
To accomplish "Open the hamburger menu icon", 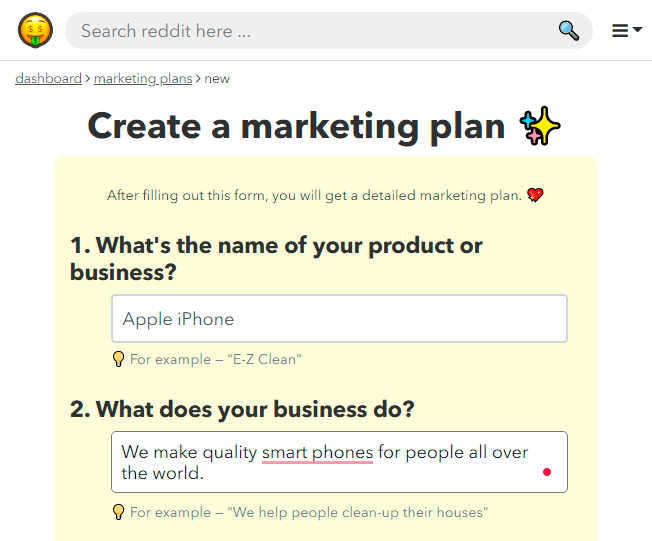I will [x=620, y=30].
